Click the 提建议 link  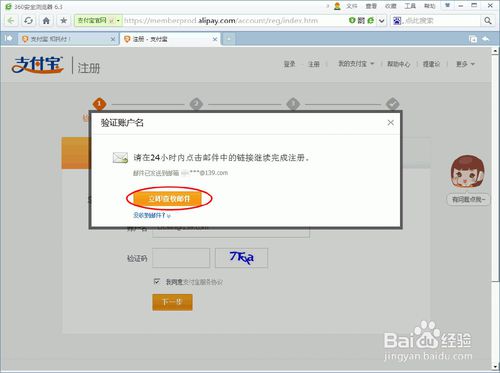click(x=431, y=64)
